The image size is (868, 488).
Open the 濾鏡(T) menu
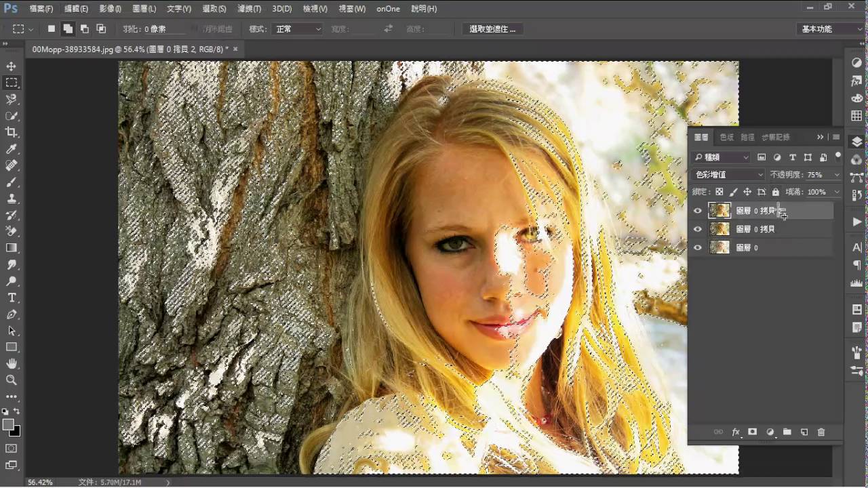[x=250, y=9]
